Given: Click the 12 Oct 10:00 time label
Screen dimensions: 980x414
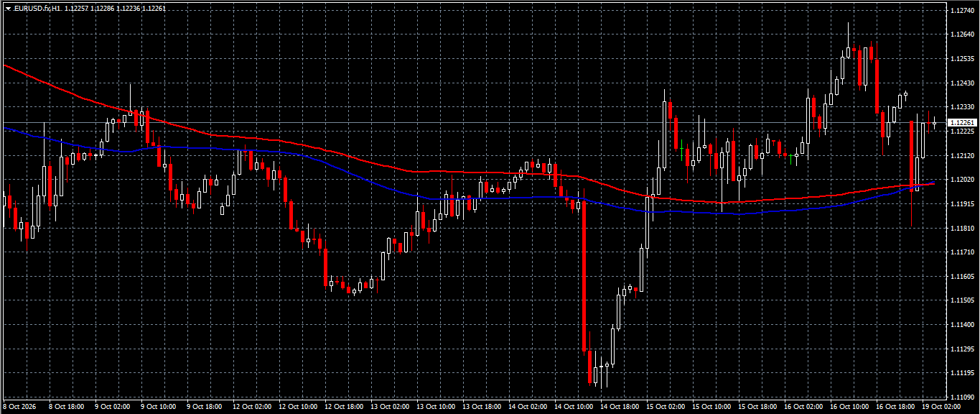Looking at the screenshot, I should pyautogui.click(x=298, y=407).
